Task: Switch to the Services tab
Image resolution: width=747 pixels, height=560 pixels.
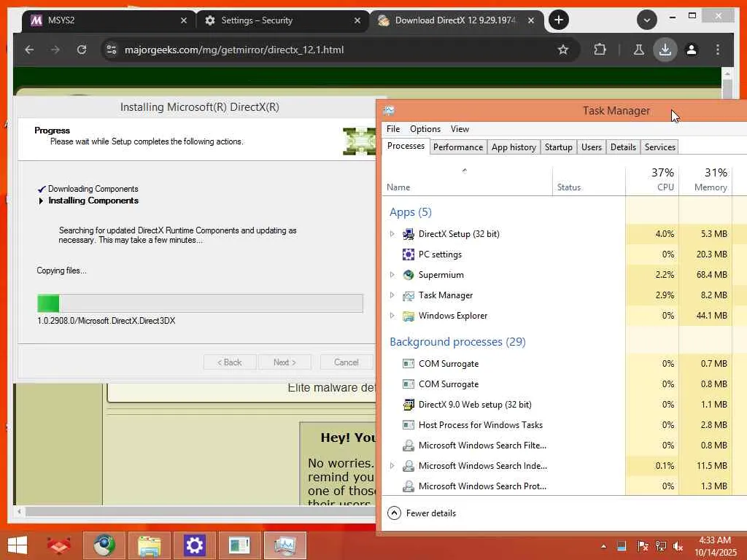Action: [659, 147]
